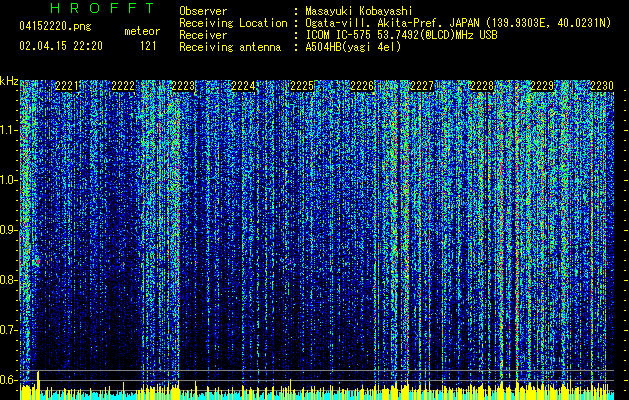Click the 2228 time marker
This screenshot has width=629, height=400.
482,86
